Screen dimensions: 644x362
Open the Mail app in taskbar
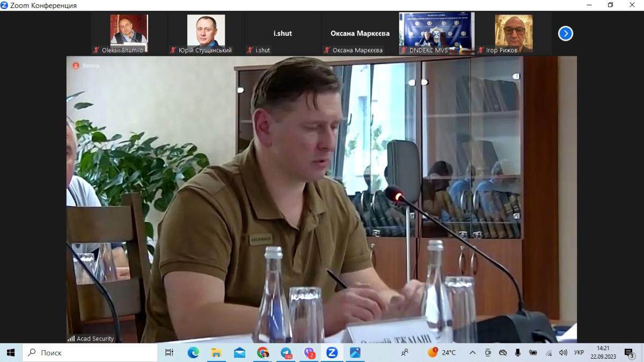(x=239, y=352)
